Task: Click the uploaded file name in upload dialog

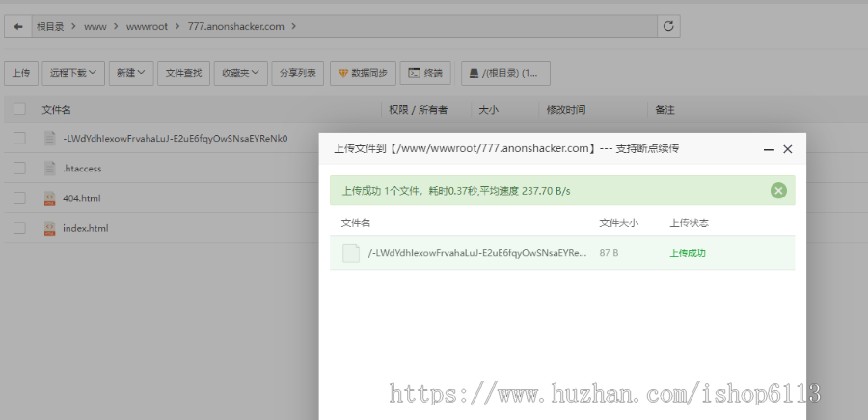Action: tap(477, 253)
